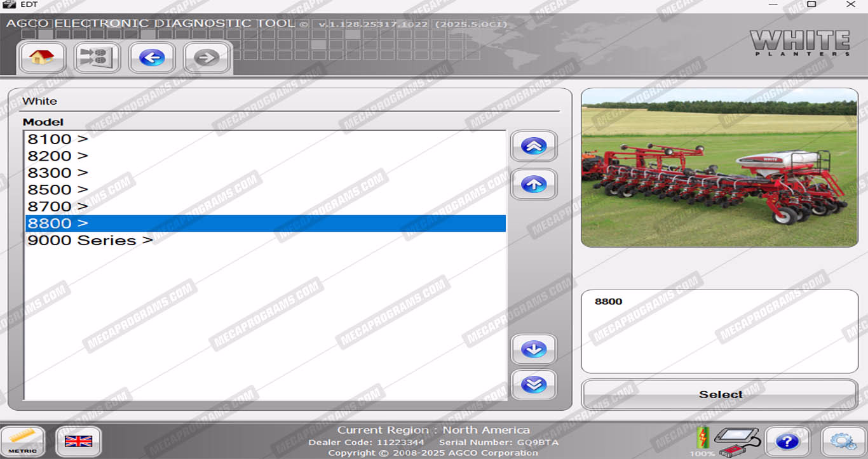Go back with the blue left arrow

click(151, 58)
